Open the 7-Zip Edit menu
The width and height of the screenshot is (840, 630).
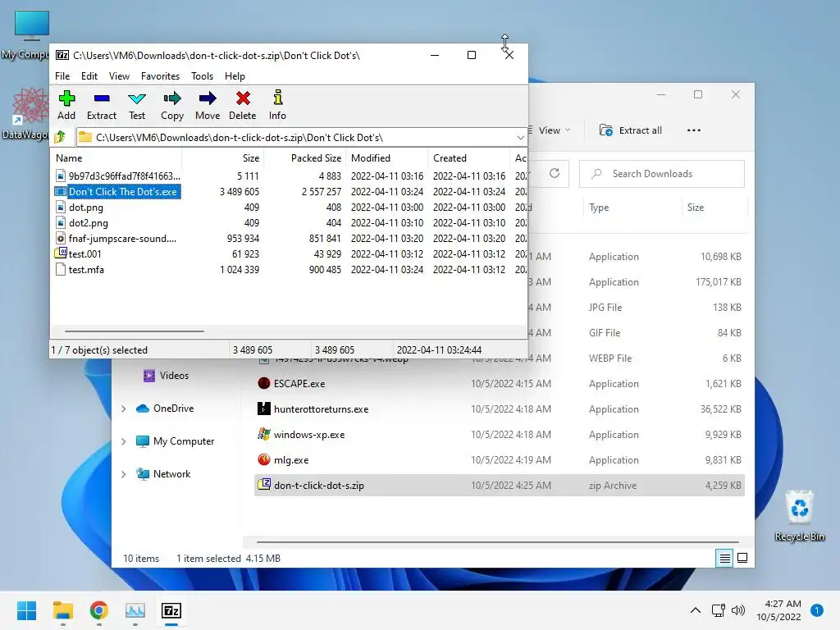pyautogui.click(x=89, y=76)
